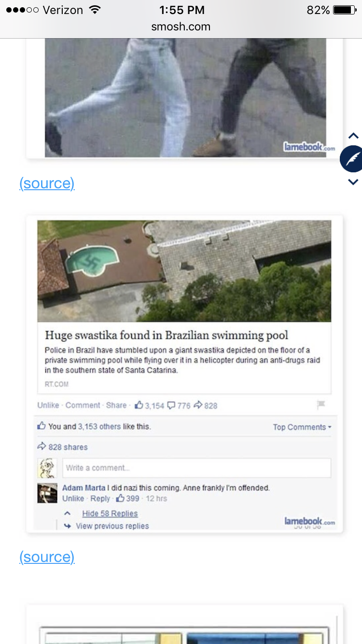
Task: Tap the first (source) link
Action: [47, 183]
